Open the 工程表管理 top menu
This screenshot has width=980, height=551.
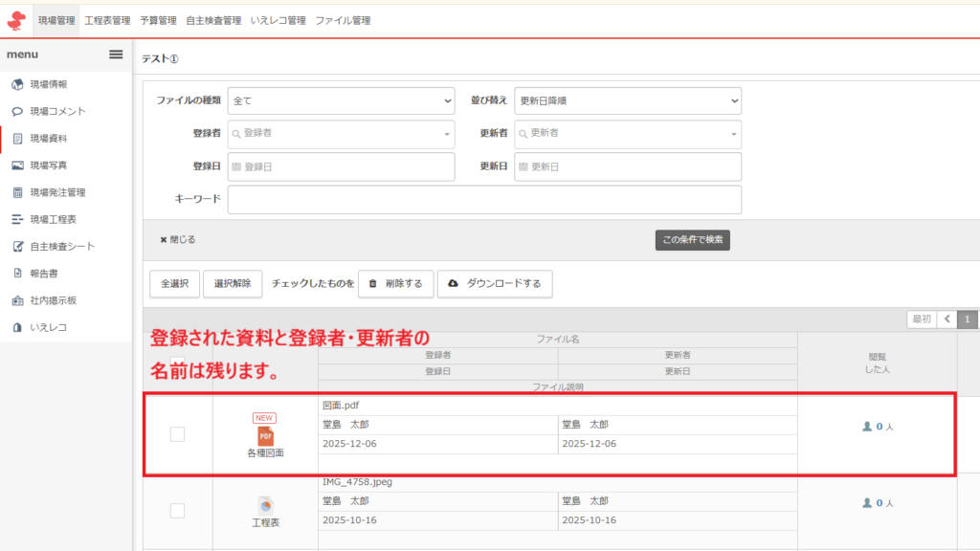pyautogui.click(x=107, y=20)
